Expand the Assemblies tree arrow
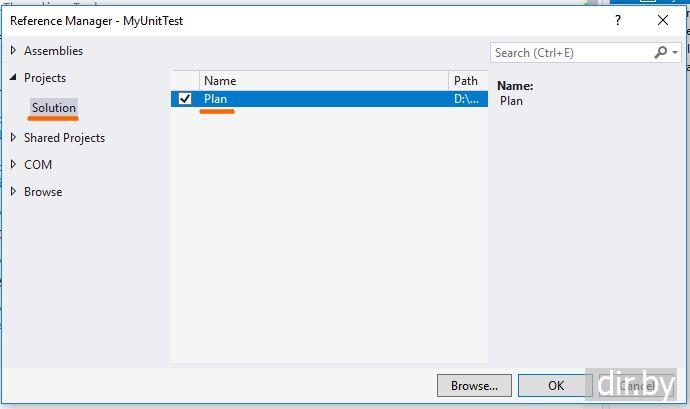The height and width of the screenshot is (409, 690). 13,51
